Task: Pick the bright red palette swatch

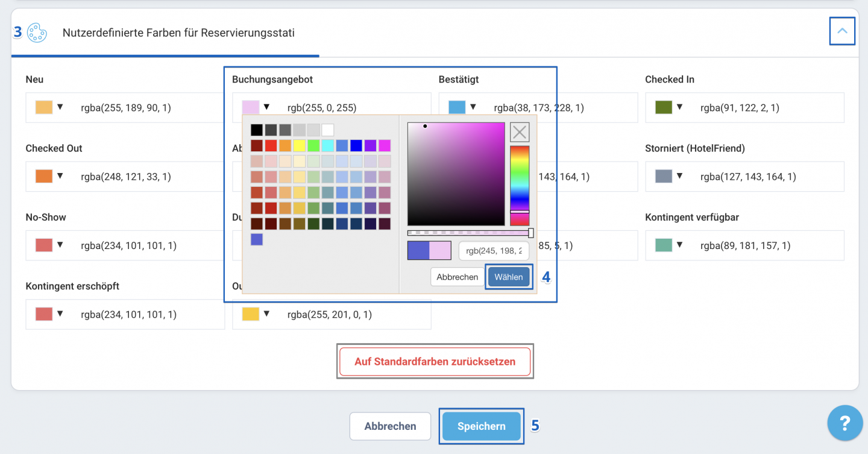Action: tap(271, 146)
